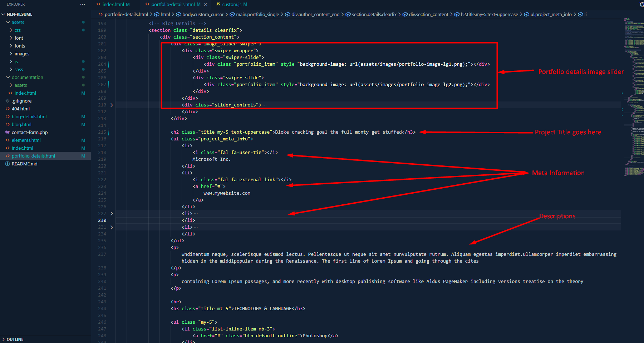The width and height of the screenshot is (644, 343).
Task: Switch to the index.html editor tab
Action: 113,4
